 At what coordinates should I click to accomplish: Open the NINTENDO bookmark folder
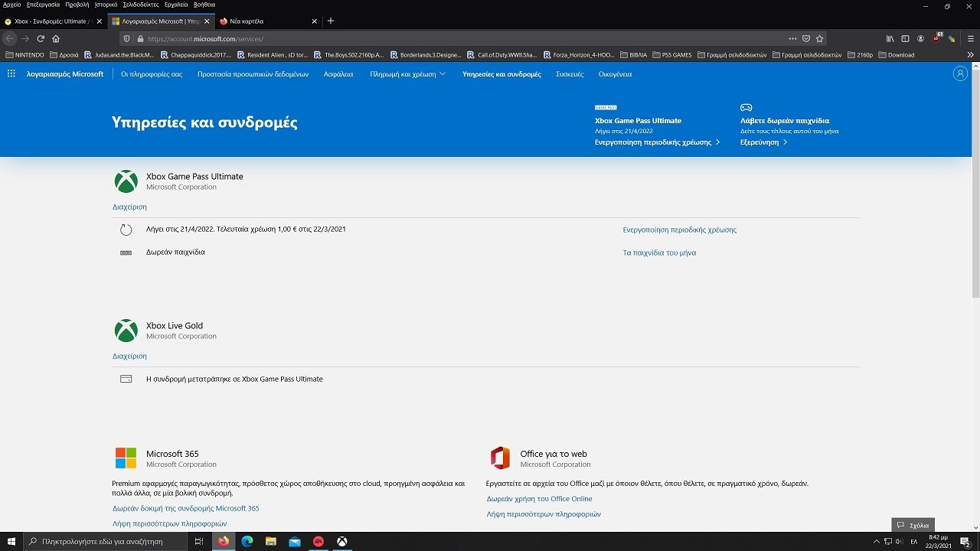tap(24, 55)
